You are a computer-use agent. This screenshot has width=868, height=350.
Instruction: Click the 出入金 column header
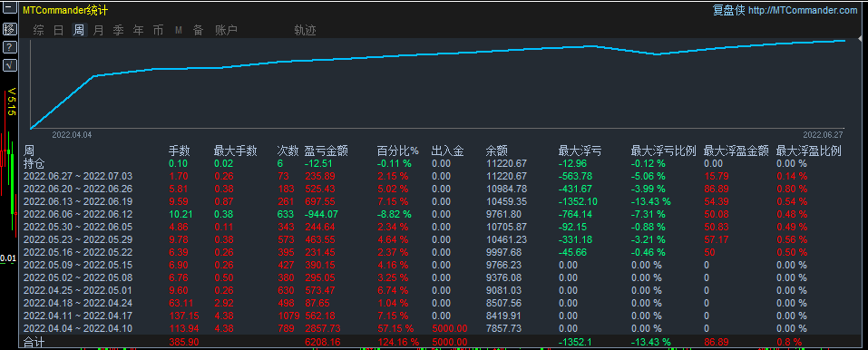pos(448,151)
